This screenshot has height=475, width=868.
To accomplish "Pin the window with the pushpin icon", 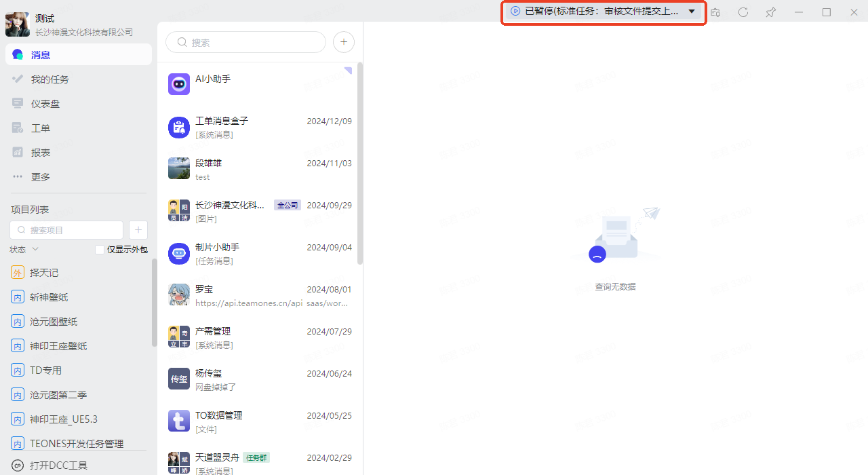I will coord(771,12).
